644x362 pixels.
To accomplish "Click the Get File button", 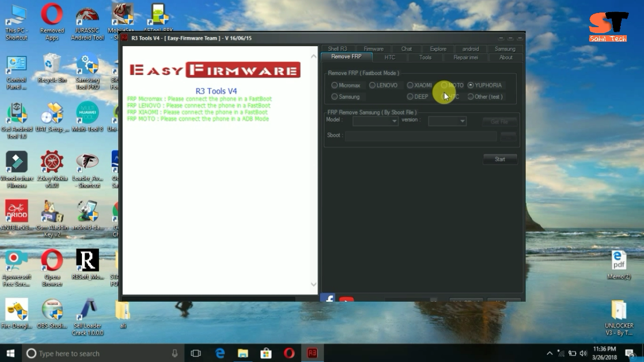I will [x=499, y=121].
